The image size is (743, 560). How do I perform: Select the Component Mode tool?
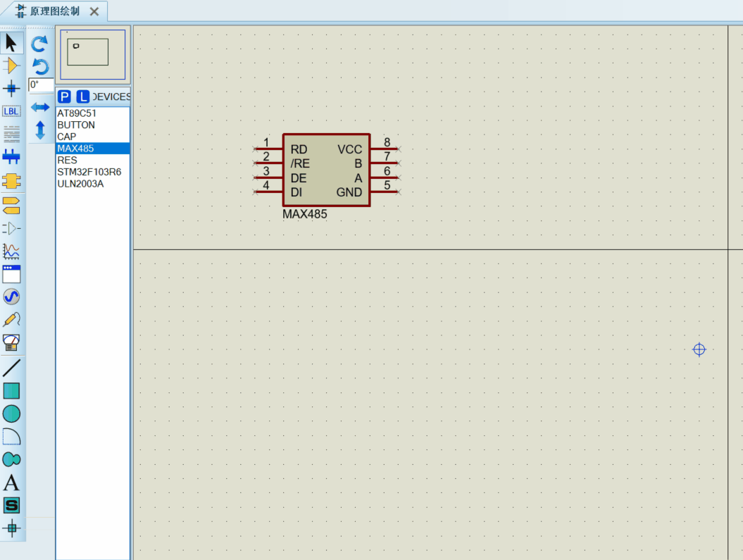[11, 66]
